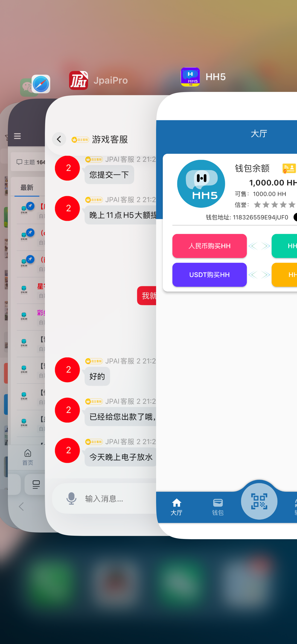The image size is (297, 644).
Task: Tap the 您提交一下 message bubble
Action: 109,175
